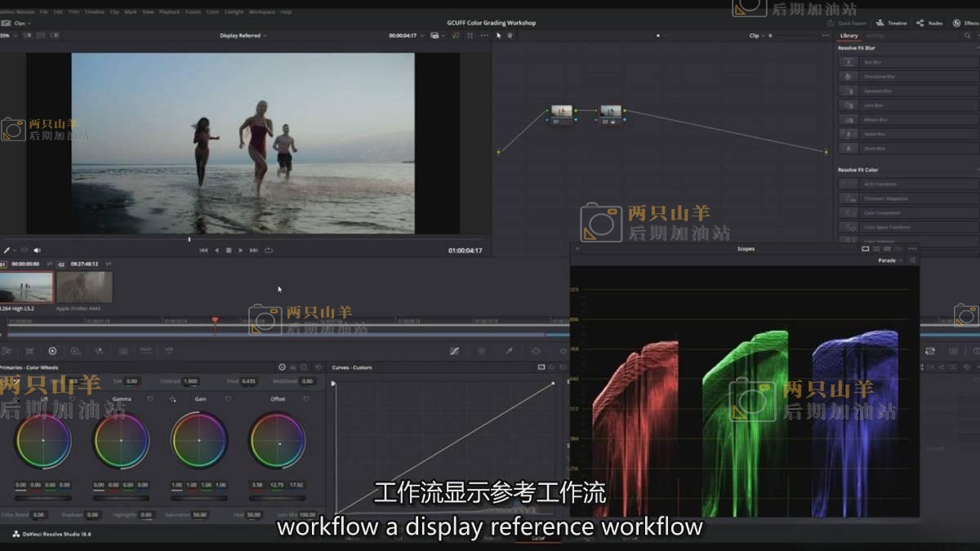Reset the Gamma color wheel
The width and height of the screenshot is (980, 551).
pyautogui.click(x=150, y=399)
